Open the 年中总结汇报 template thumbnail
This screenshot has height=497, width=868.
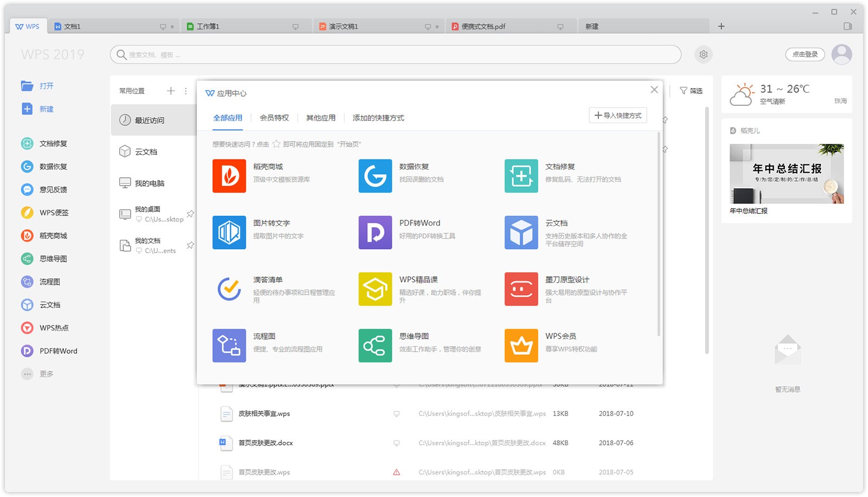tap(787, 174)
